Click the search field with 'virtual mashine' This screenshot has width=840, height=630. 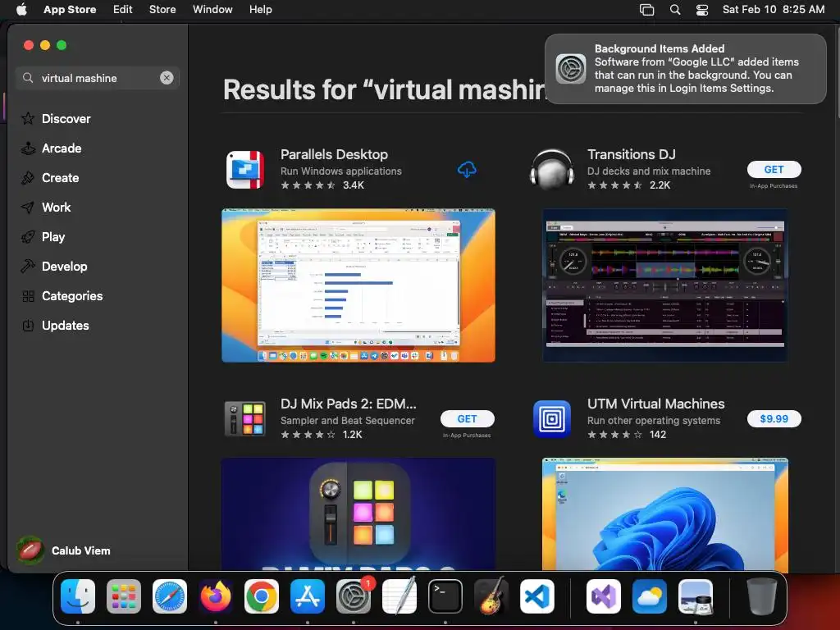[98, 78]
